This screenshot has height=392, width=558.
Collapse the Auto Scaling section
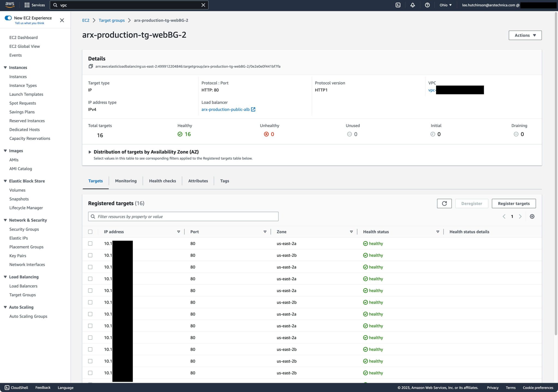[x=5, y=307]
